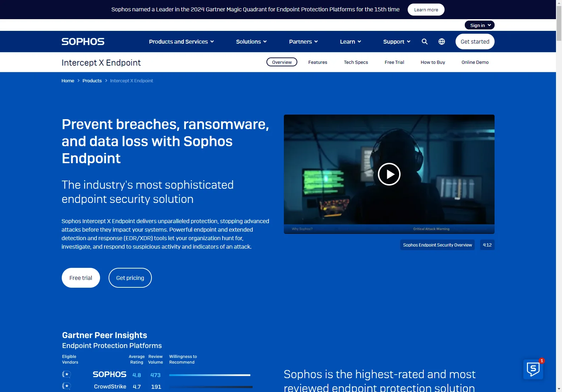Go to Products breadcrumb link
This screenshot has height=392, width=562.
[92, 81]
